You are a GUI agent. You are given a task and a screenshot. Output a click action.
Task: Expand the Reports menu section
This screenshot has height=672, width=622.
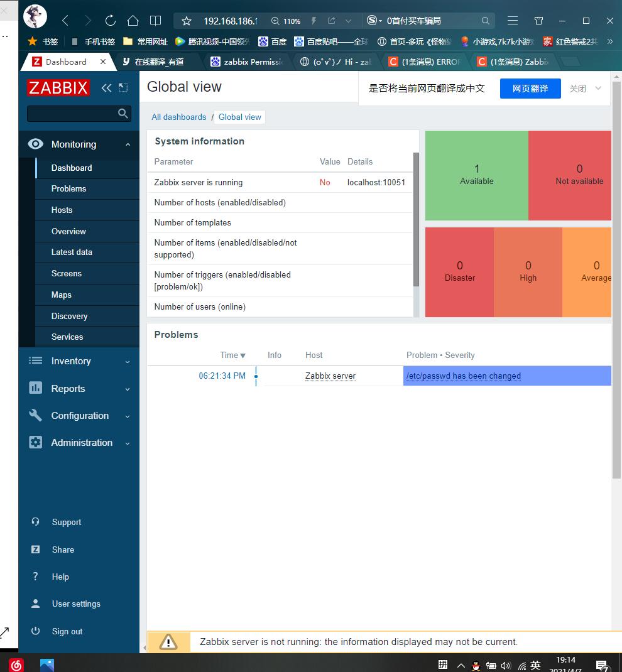(x=128, y=389)
